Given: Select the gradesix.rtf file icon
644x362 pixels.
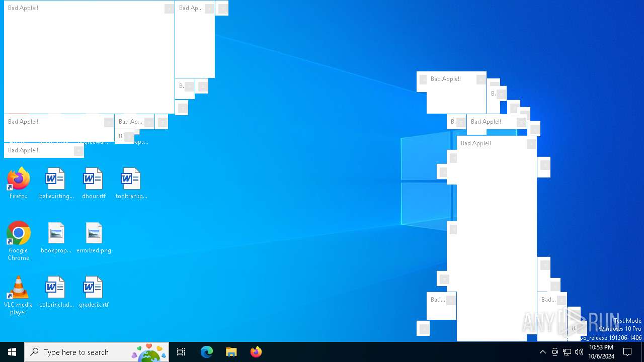Looking at the screenshot, I should 94,292.
